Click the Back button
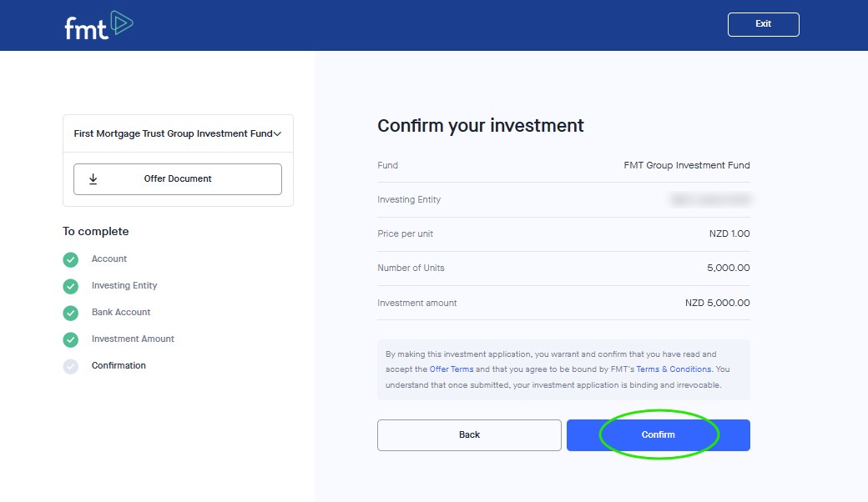This screenshot has height=502, width=868. tap(469, 435)
